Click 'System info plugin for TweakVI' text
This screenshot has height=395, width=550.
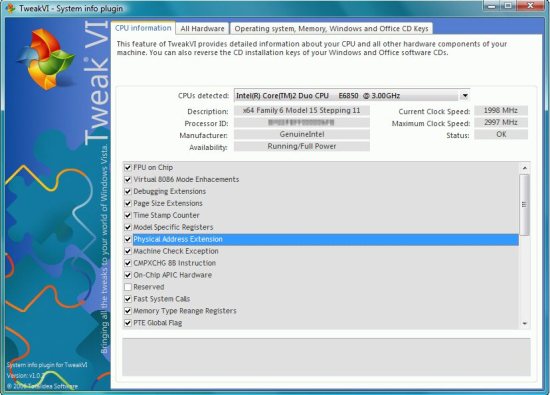(x=47, y=365)
